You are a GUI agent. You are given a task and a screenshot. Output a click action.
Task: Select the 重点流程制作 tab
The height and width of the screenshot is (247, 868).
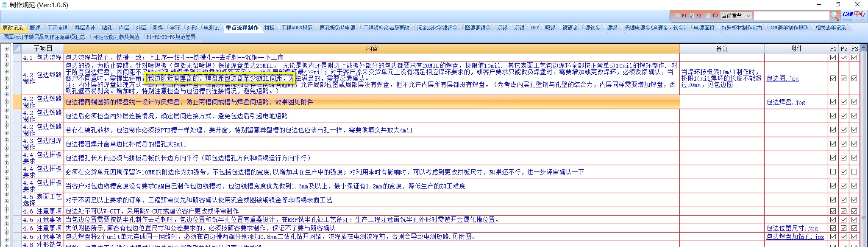click(242, 28)
